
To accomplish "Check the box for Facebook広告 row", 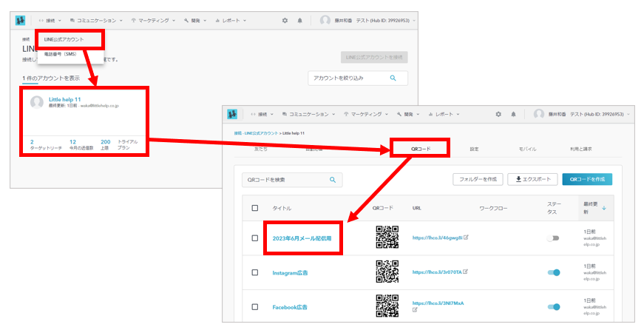I will 255,306.
